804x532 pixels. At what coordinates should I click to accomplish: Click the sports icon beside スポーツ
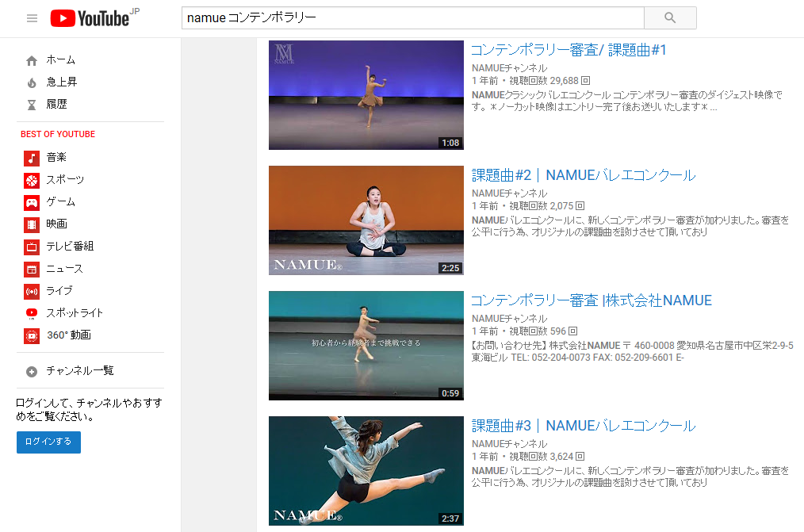click(32, 181)
